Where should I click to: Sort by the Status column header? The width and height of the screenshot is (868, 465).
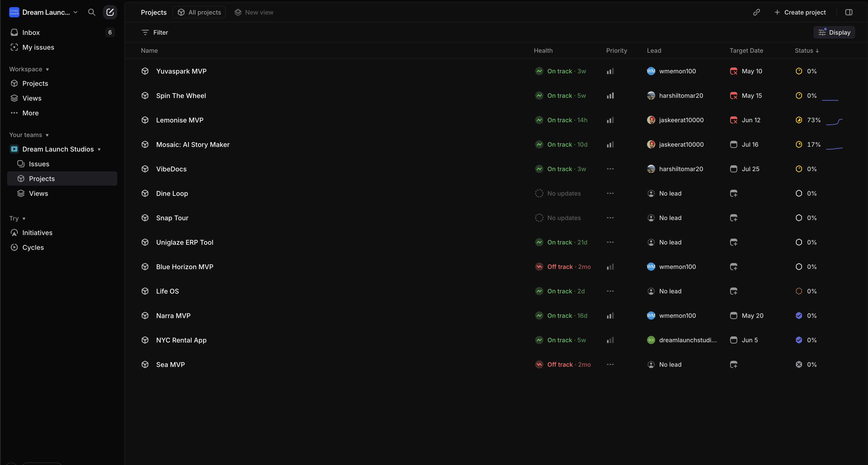(x=807, y=50)
